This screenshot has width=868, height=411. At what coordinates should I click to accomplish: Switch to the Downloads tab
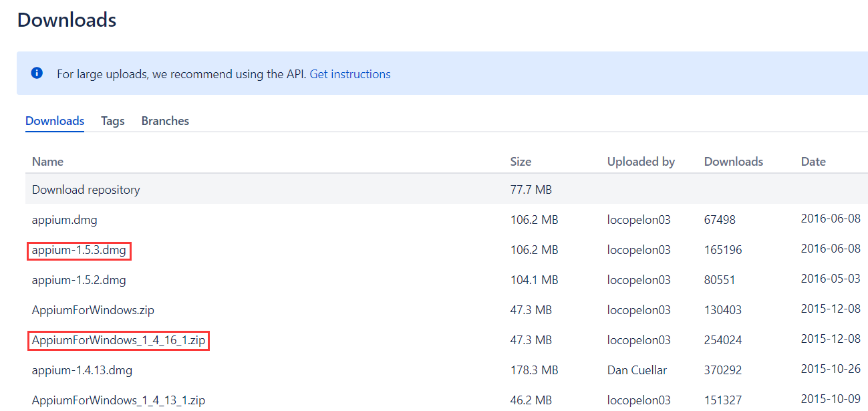point(55,121)
